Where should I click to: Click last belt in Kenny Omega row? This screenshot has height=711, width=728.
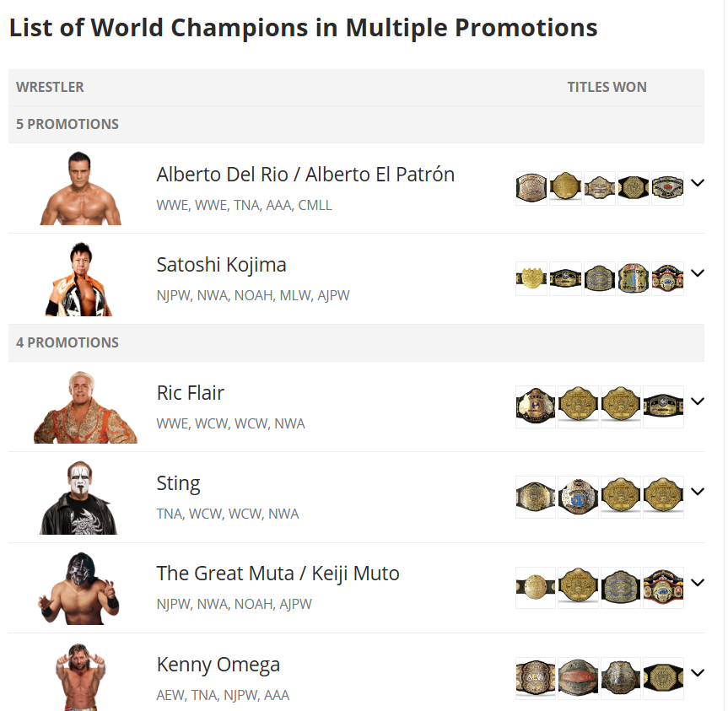663,678
